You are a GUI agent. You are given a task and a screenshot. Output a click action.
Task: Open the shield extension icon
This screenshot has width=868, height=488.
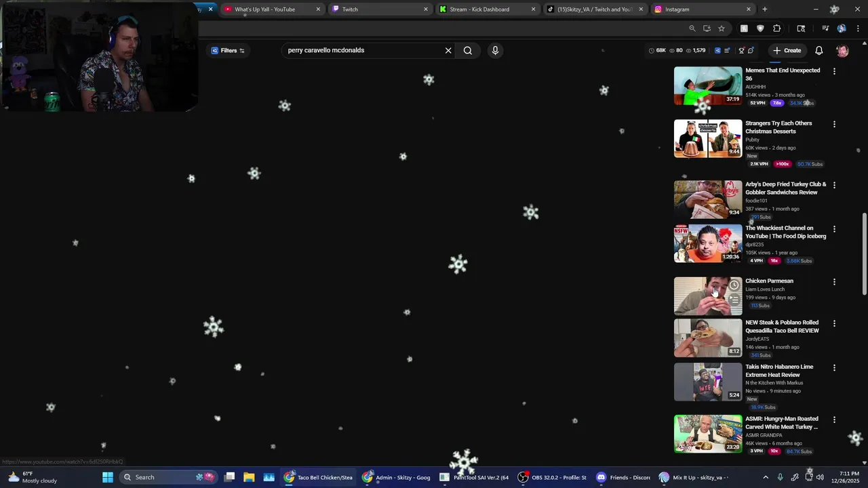pyautogui.click(x=760, y=28)
